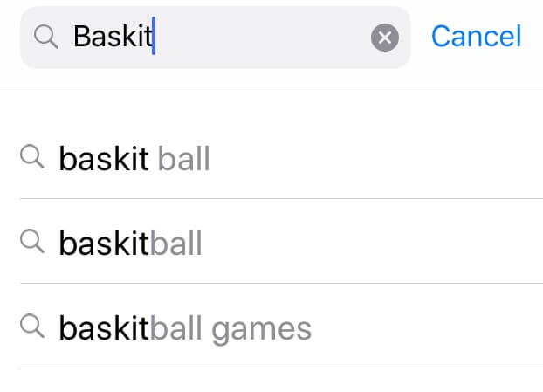Choose the "baskitball" suggestion

point(130,244)
